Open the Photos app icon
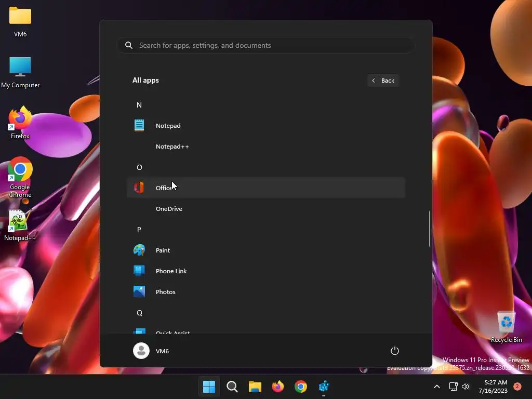The image size is (532, 399). [139, 292]
